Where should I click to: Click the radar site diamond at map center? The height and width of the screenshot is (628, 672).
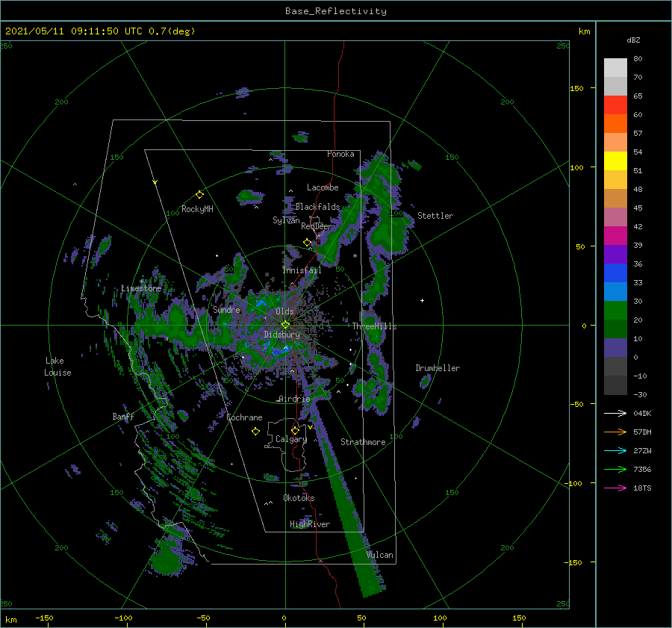(285, 325)
